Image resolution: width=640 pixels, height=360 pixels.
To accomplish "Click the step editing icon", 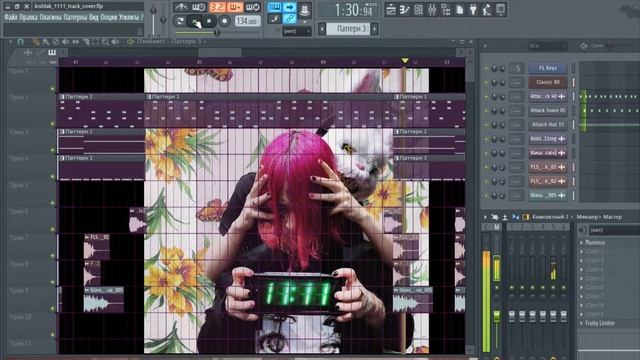I will pos(274,18).
